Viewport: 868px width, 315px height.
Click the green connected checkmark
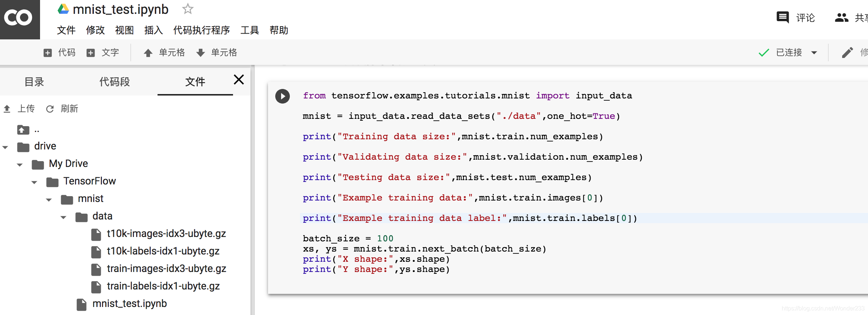click(764, 53)
